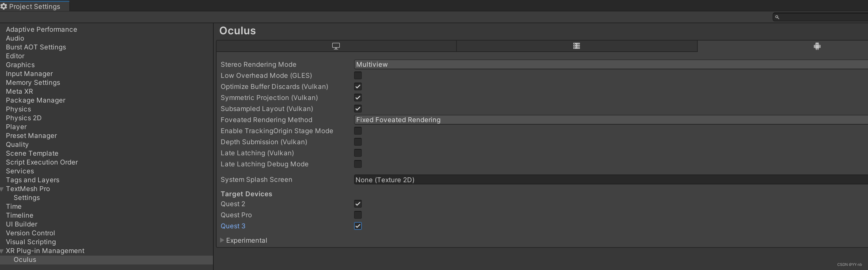This screenshot has height=270, width=868.
Task: Open Editor settings category
Action: click(15, 56)
